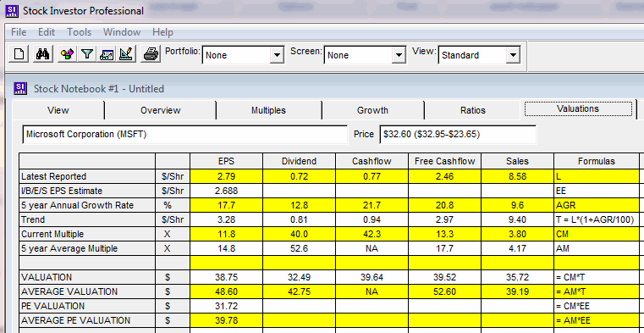Image resolution: width=644 pixels, height=333 pixels.
Task: Click the Sales trend cell 9.40
Action: coord(517,219)
